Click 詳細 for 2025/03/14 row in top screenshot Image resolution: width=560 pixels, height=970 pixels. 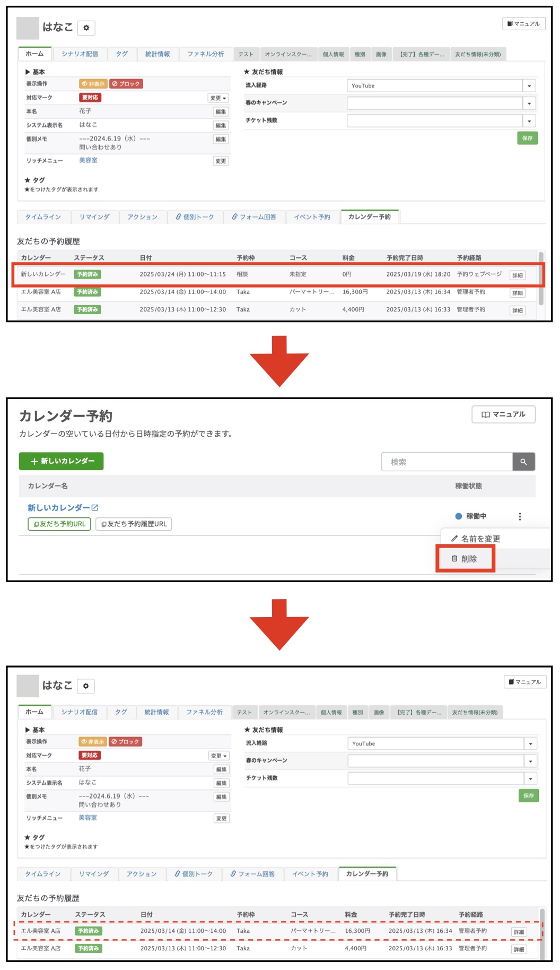[518, 293]
